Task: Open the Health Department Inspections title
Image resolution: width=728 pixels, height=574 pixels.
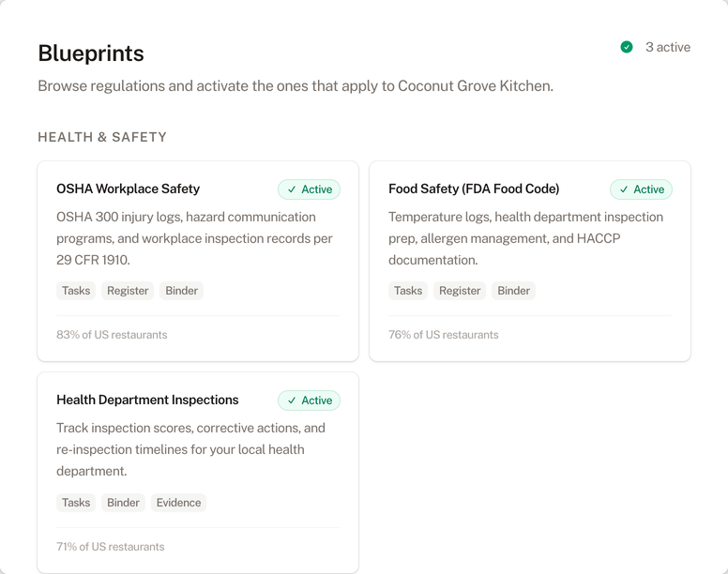Action: tap(147, 400)
